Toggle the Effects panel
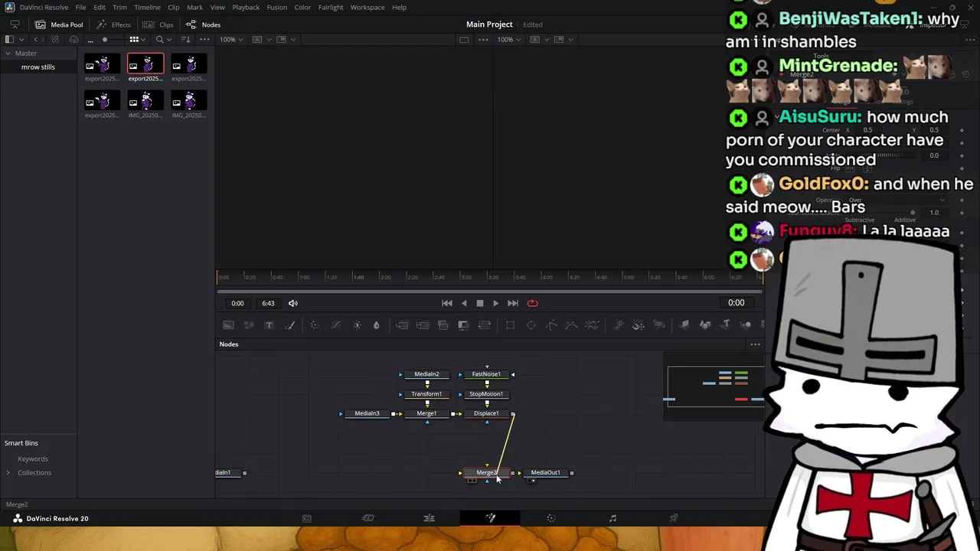The image size is (980, 551). tap(113, 24)
